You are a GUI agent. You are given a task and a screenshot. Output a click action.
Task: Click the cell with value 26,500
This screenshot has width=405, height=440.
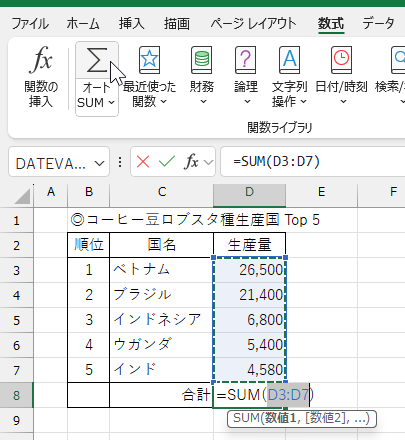coord(249,270)
